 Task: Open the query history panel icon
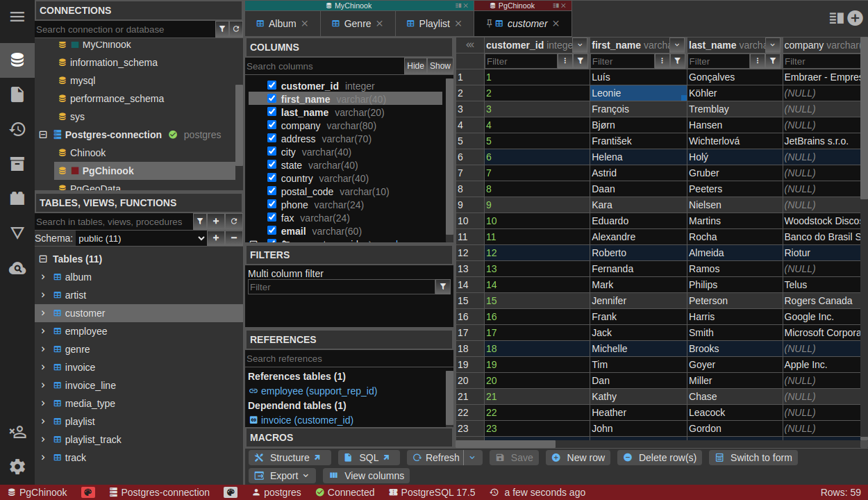tap(17, 129)
